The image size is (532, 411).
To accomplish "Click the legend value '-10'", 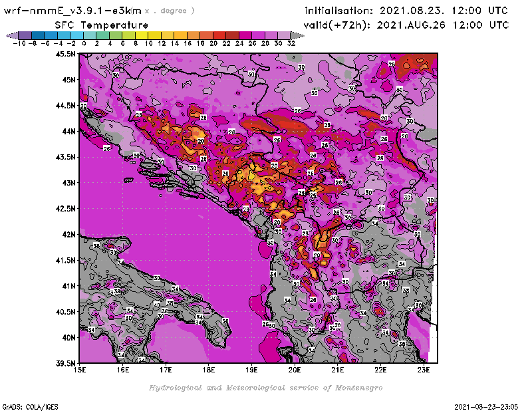I will tap(19, 43).
